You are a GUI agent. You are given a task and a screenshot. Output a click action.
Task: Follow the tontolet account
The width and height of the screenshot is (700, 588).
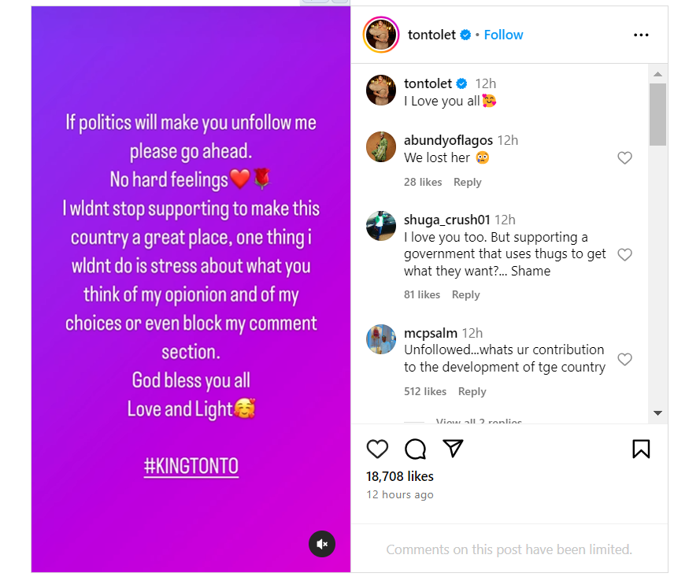tap(503, 35)
